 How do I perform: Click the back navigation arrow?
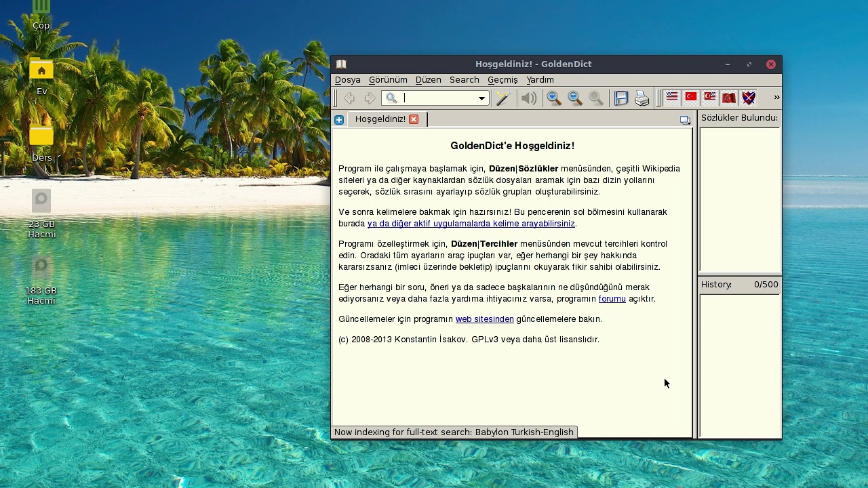point(349,98)
